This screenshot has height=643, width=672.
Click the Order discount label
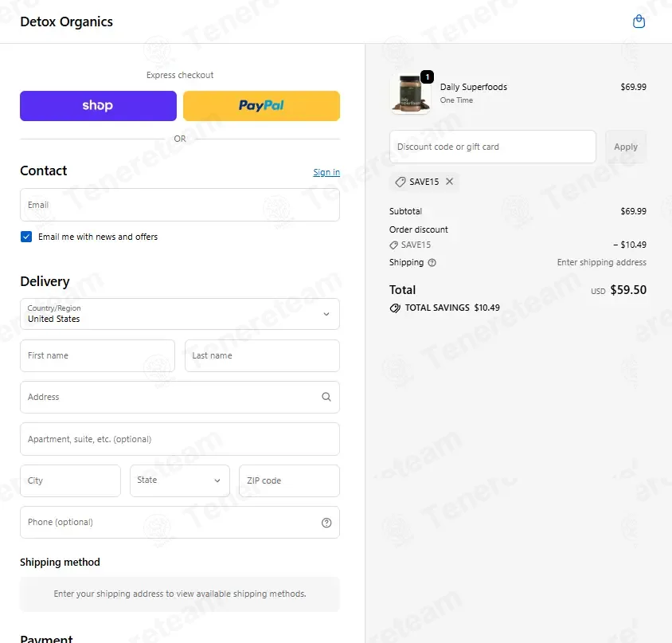pyautogui.click(x=418, y=229)
